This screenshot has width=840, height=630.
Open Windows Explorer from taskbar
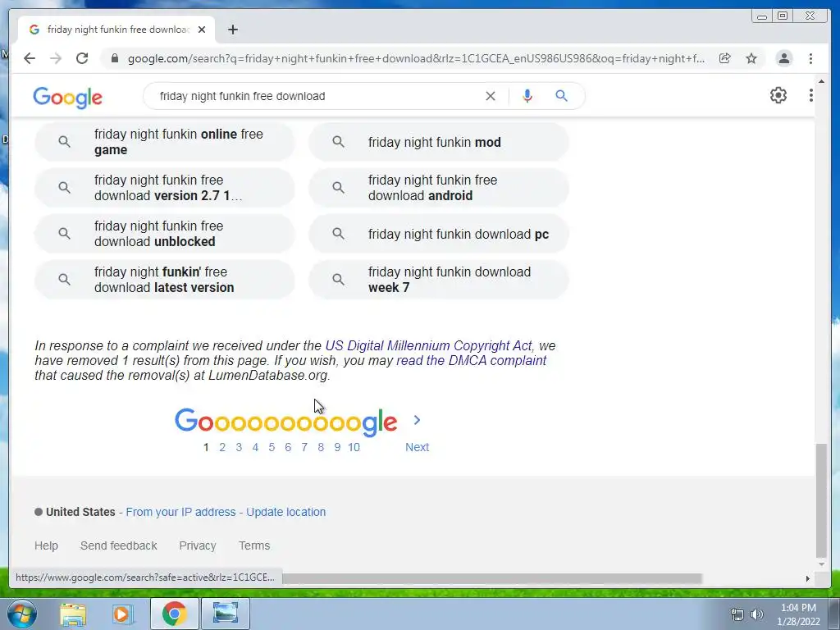(x=73, y=614)
